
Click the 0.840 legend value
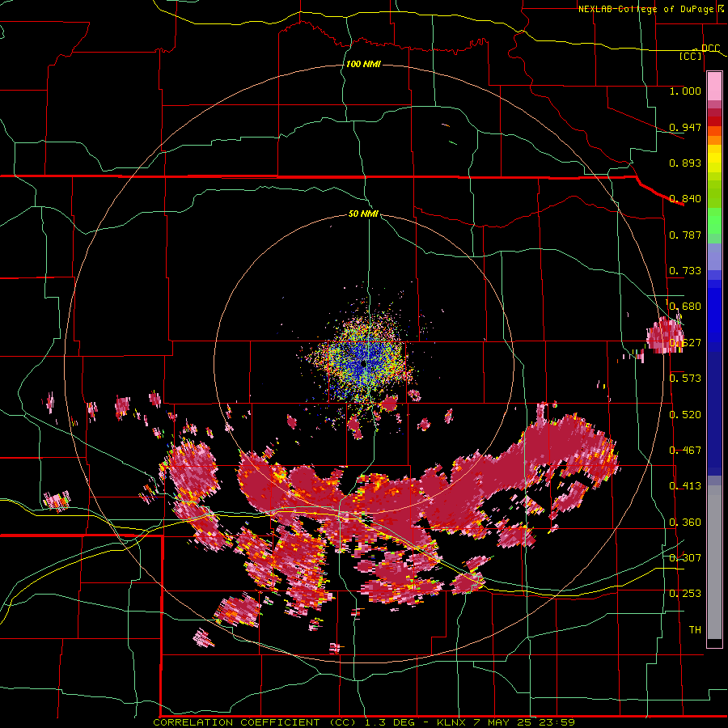pos(685,199)
